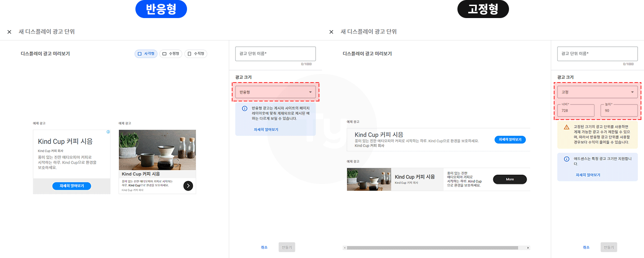The width and height of the screenshot is (644, 258).
Task: Select the 수직형 shape option
Action: click(195, 53)
